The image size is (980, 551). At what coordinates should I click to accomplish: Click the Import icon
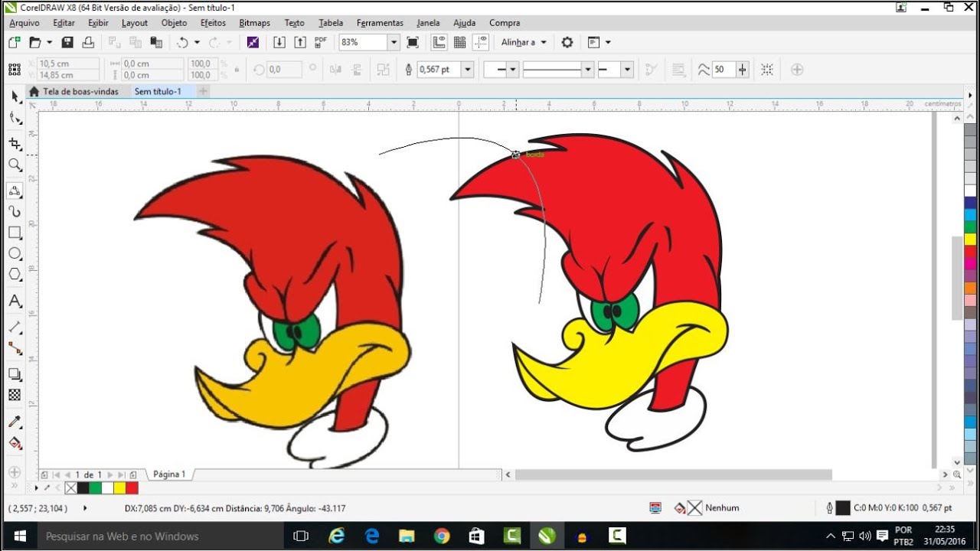[x=279, y=43]
